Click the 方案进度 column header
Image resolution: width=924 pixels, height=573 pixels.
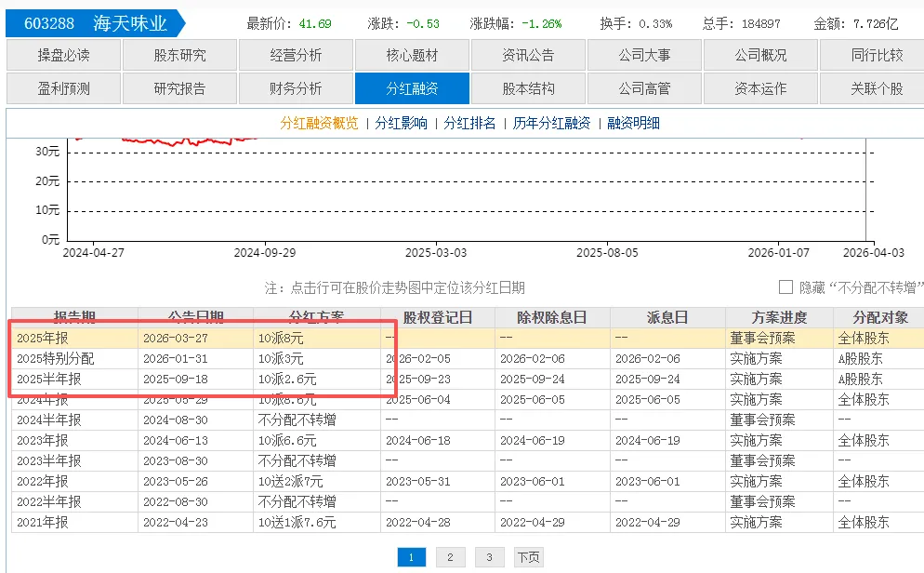(779, 318)
